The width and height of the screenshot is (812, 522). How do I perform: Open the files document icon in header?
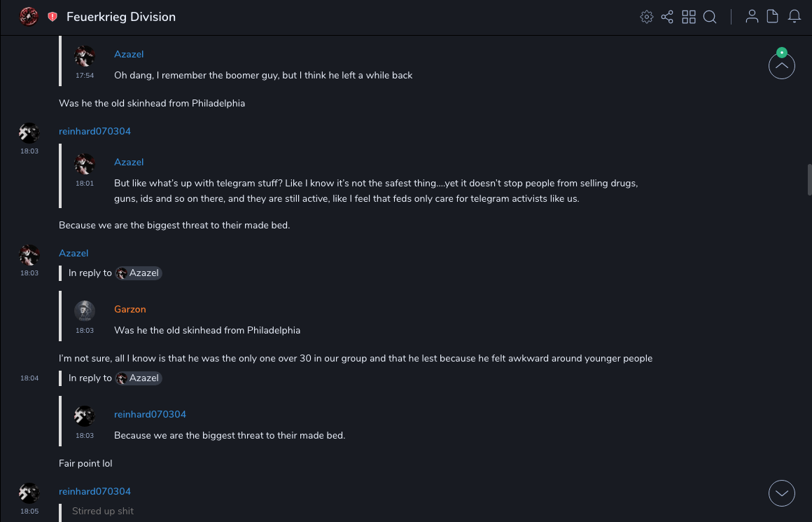[773, 17]
